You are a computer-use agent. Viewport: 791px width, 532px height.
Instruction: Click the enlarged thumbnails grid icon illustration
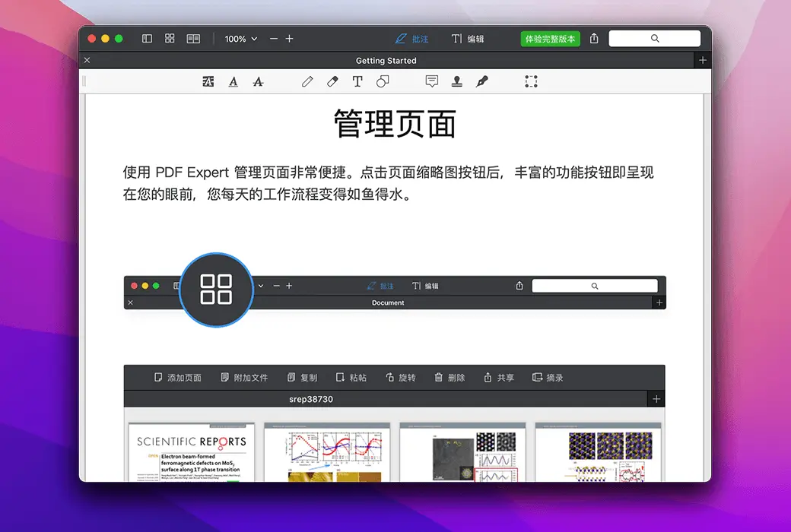tap(216, 290)
